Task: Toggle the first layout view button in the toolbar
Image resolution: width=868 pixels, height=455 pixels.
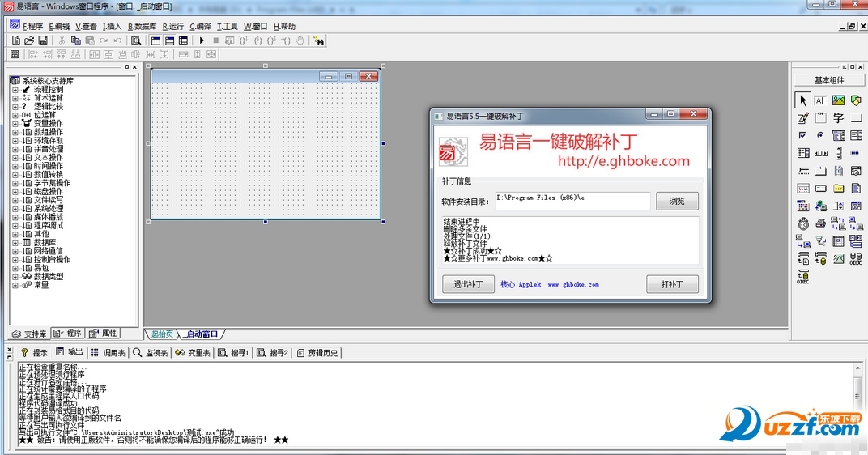Action: pyautogui.click(x=155, y=40)
